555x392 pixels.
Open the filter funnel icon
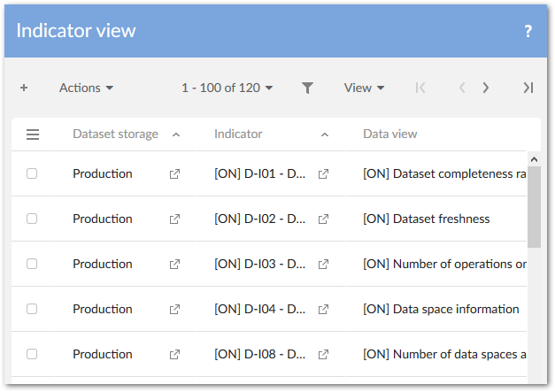click(x=307, y=88)
